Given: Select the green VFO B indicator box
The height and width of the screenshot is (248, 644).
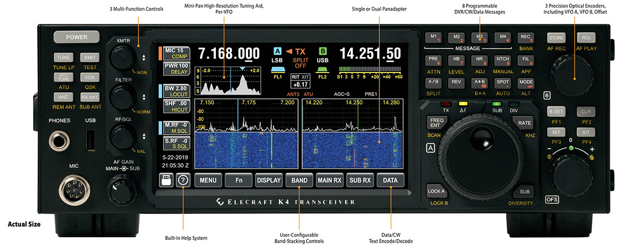Looking at the screenshot, I should (323, 52).
